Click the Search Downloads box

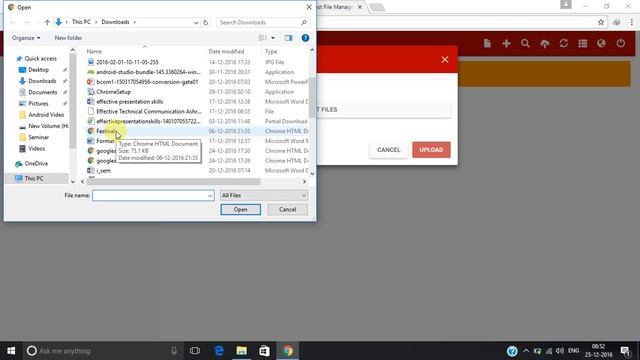(262, 22)
